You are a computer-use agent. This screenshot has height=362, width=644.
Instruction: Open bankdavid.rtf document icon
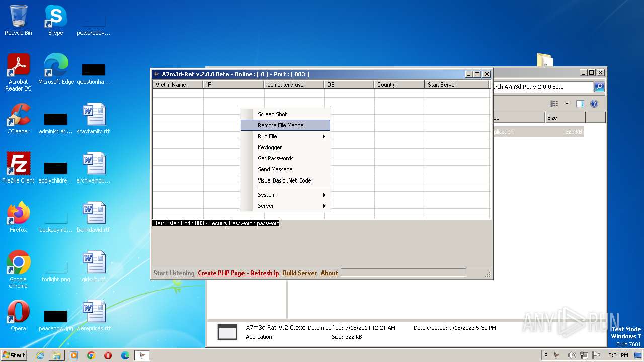[x=94, y=217]
